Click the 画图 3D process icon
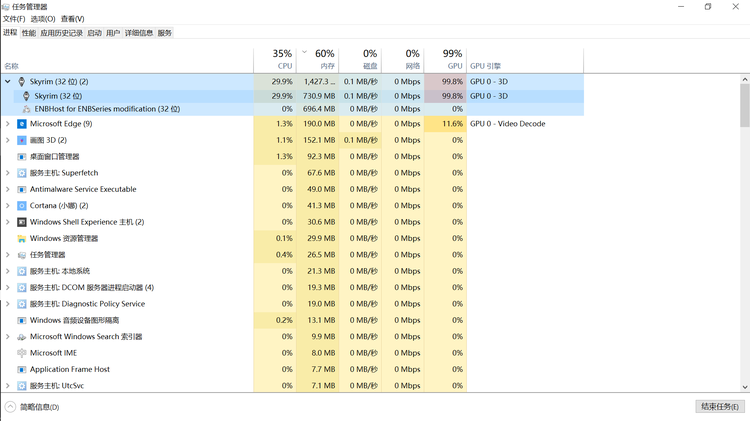Screen dimensions: 750x421 click(22, 140)
